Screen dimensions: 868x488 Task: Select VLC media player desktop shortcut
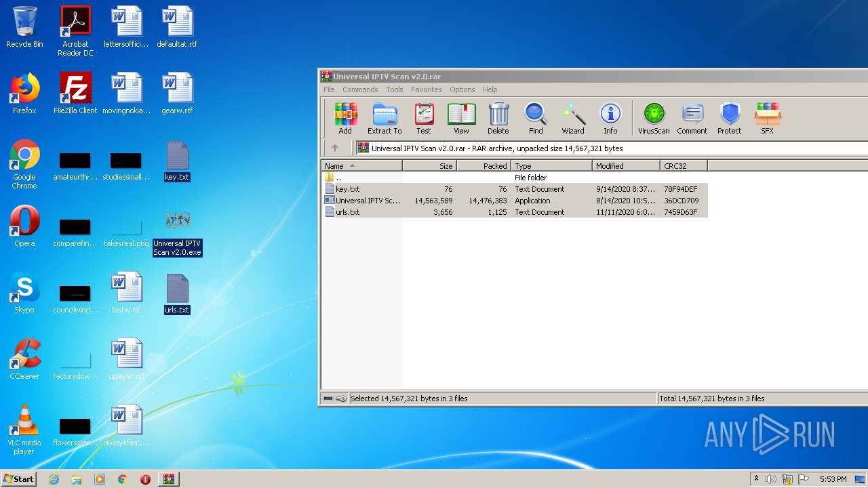point(24,429)
